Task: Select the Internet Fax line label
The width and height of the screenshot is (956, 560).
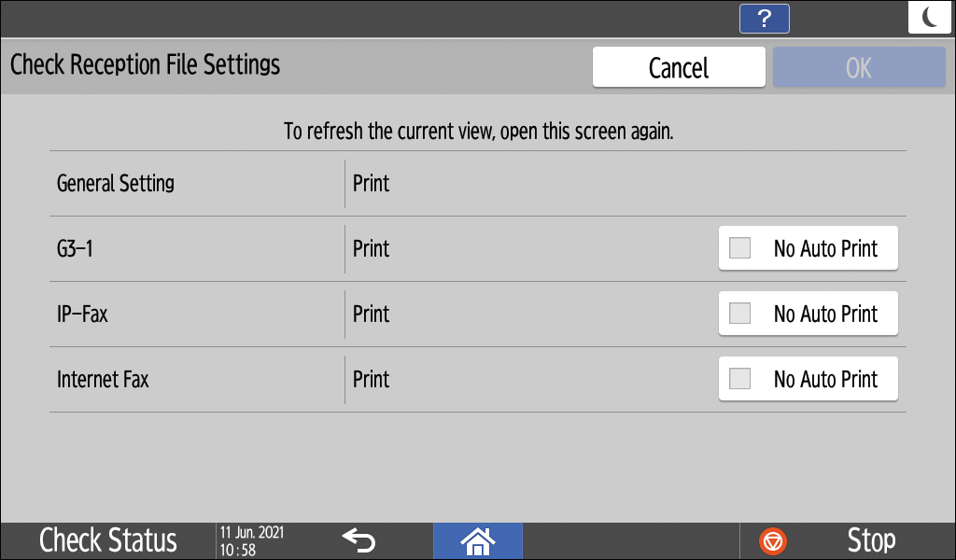Action: (x=103, y=380)
